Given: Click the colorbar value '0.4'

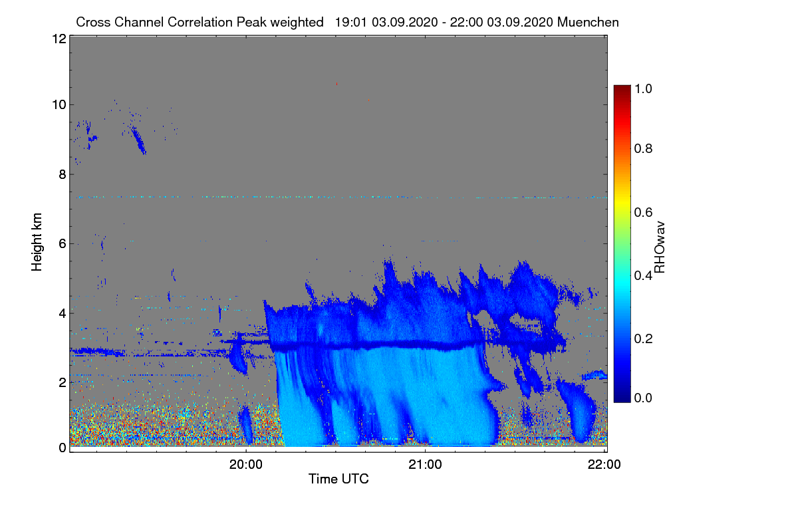Looking at the screenshot, I should pyautogui.click(x=643, y=275).
